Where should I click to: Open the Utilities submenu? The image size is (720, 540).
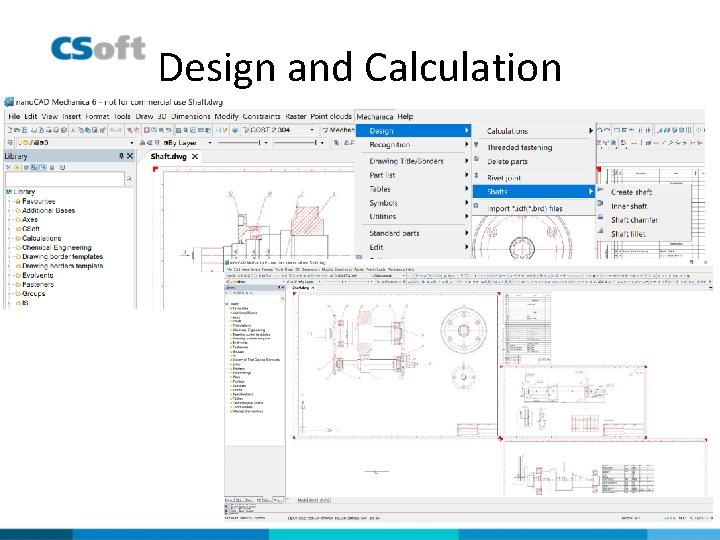[413, 216]
